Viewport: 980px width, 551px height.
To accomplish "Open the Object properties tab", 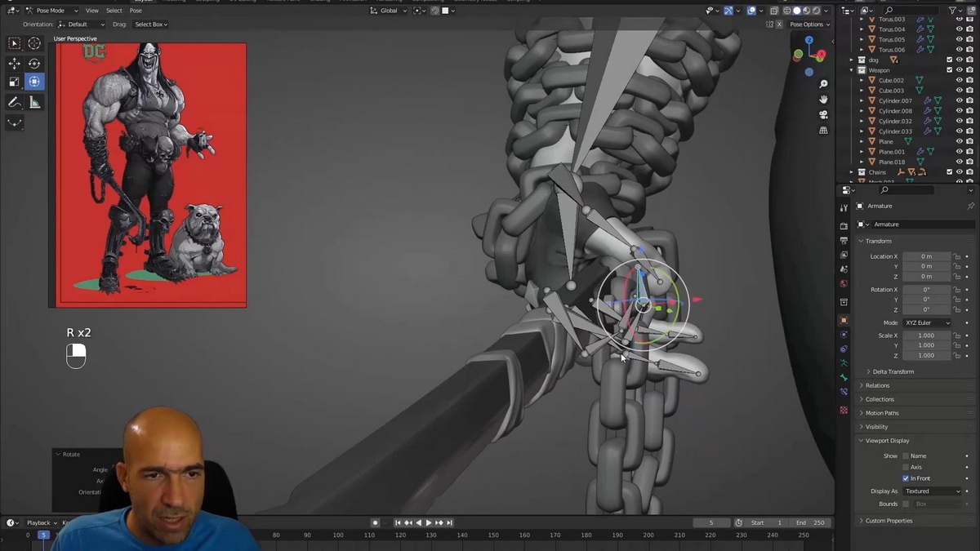I will coord(844,320).
